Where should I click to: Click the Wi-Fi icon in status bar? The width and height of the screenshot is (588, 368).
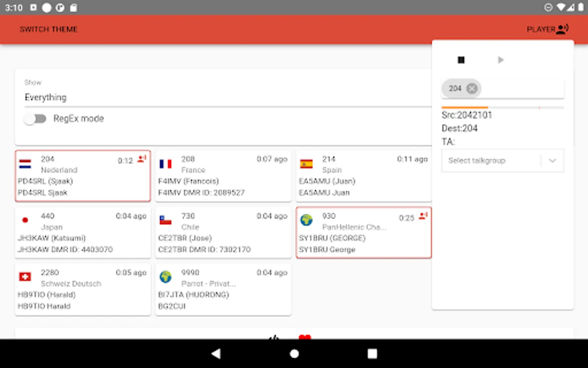coord(561,7)
